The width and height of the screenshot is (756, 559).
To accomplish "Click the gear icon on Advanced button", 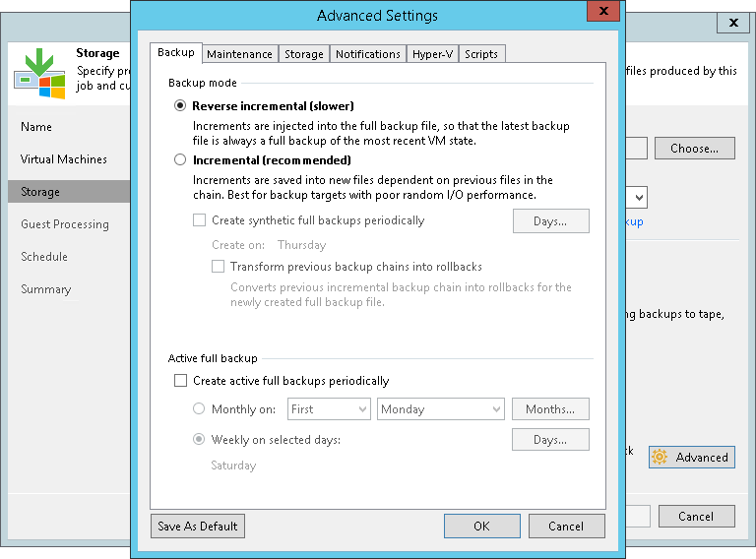I will coord(660,457).
